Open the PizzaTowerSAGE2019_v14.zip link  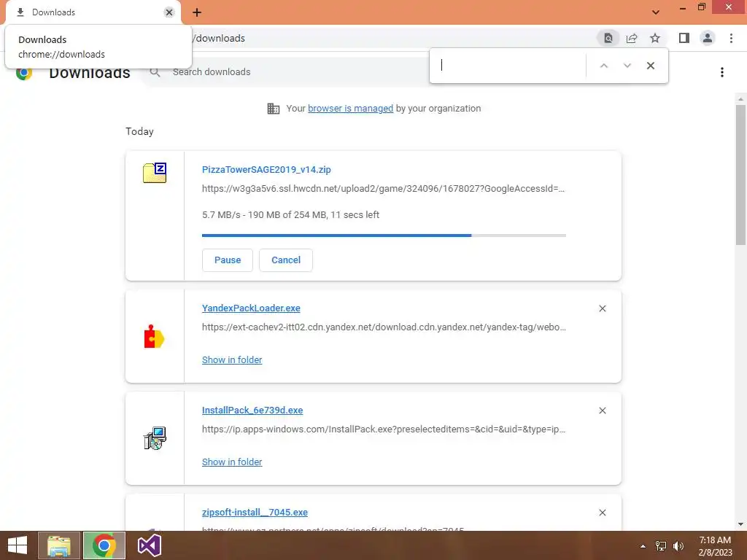266,169
